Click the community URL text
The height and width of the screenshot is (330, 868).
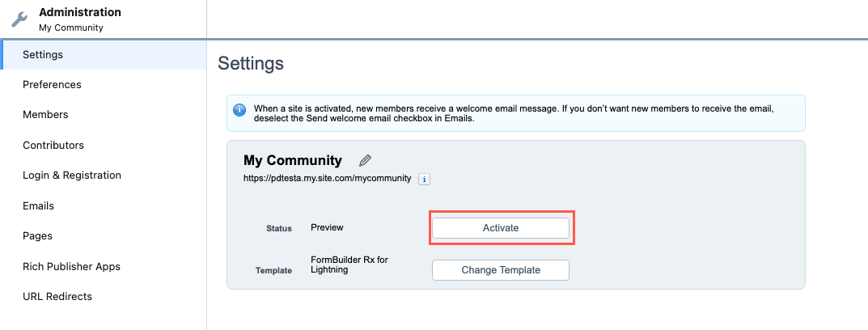click(327, 178)
